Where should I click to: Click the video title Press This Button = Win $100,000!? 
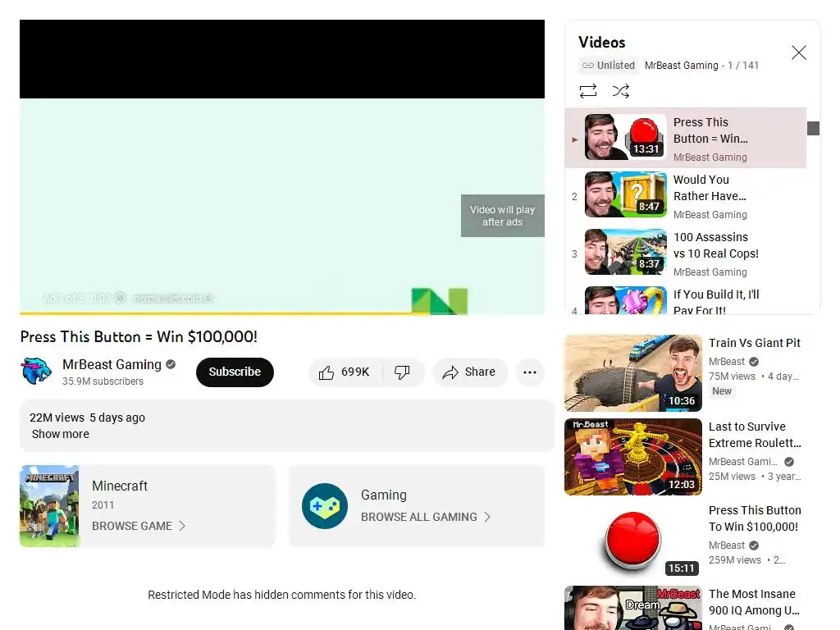(139, 337)
